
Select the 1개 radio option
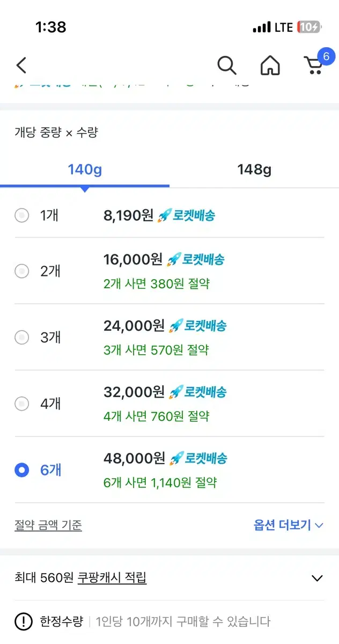[21, 216]
